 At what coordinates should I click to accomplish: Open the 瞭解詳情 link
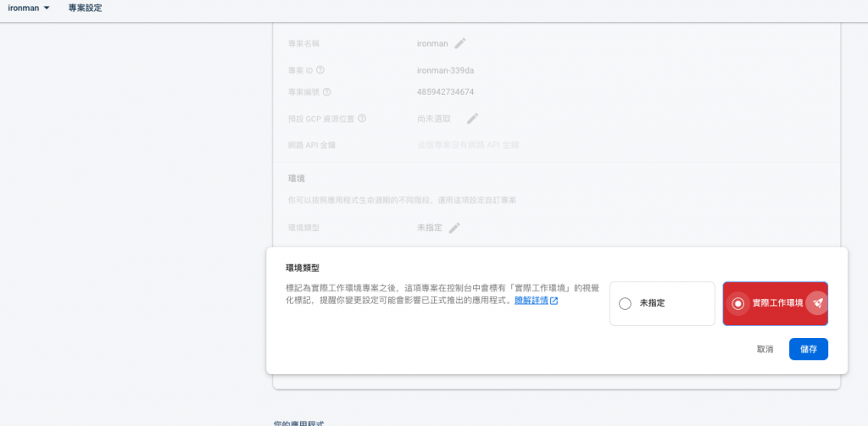(531, 301)
